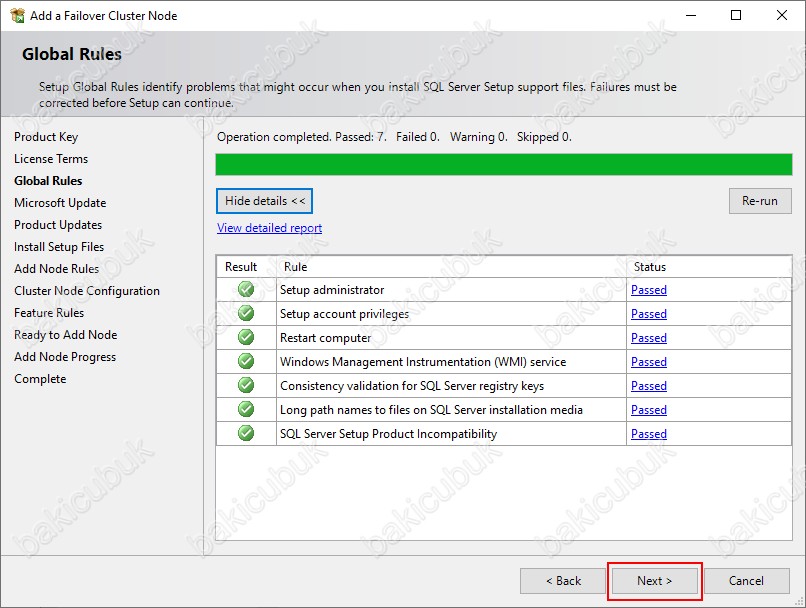
Task: Click the green progress bar
Action: click(x=503, y=165)
